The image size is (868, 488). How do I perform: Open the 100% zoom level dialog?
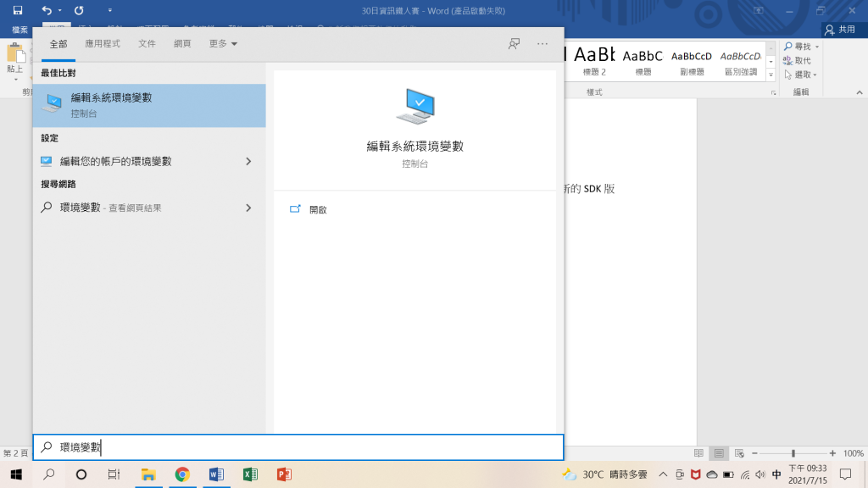point(853,453)
